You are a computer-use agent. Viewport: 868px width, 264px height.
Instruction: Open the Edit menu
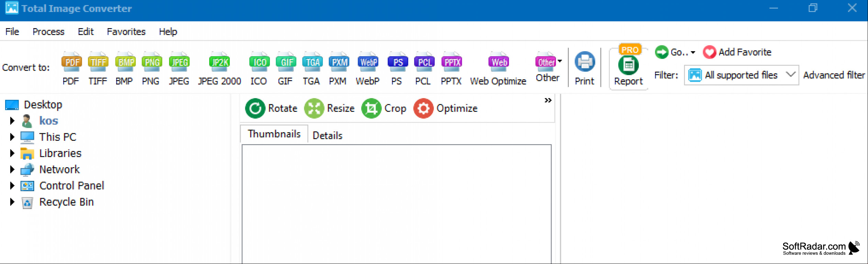click(86, 32)
